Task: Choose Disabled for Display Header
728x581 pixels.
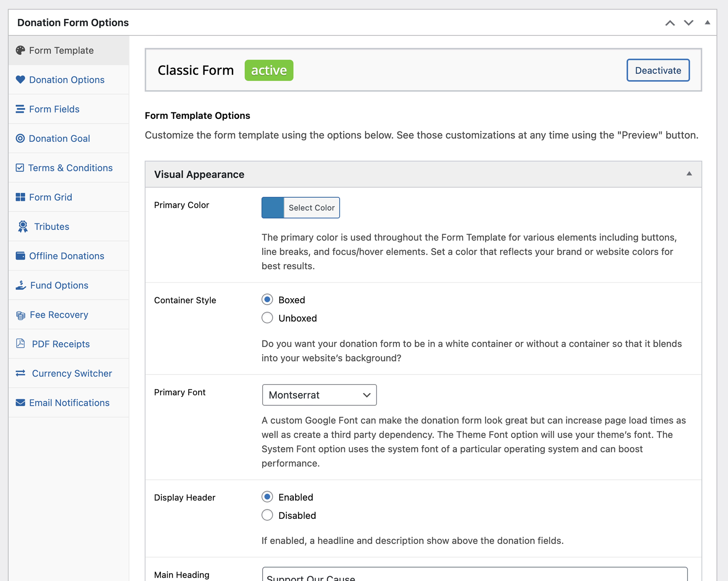Action: tap(267, 515)
